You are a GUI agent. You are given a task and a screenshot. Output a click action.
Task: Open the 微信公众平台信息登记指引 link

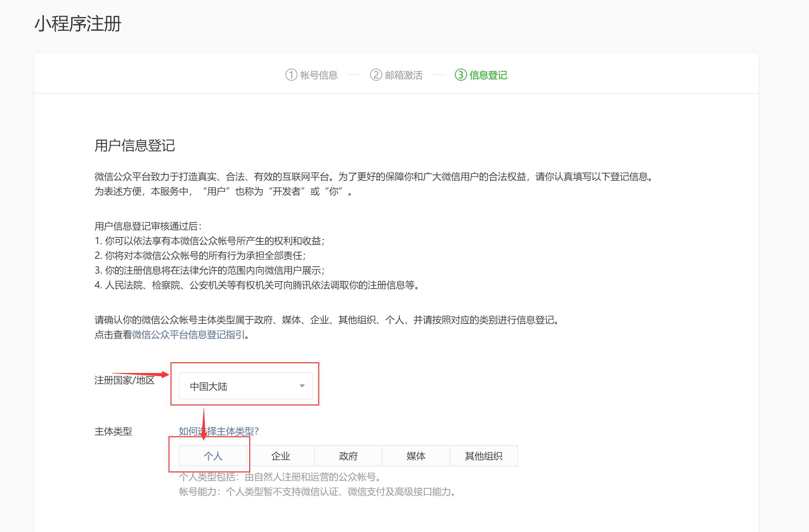pos(188,334)
